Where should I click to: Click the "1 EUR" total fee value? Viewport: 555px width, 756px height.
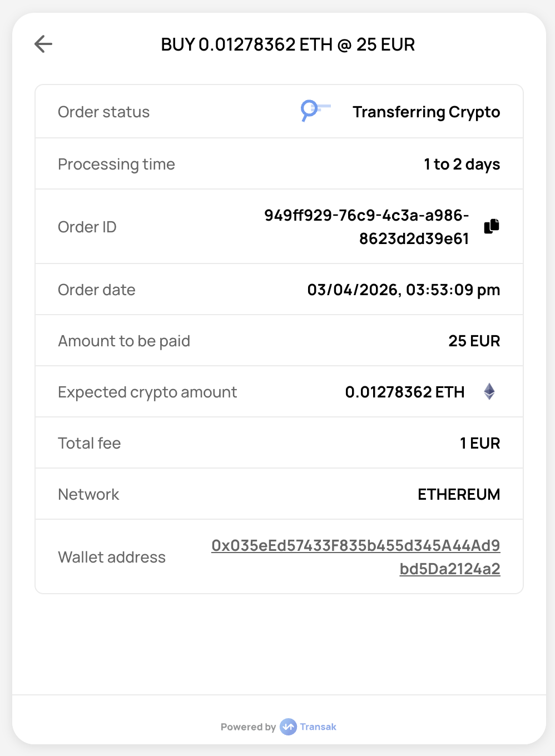(x=479, y=443)
